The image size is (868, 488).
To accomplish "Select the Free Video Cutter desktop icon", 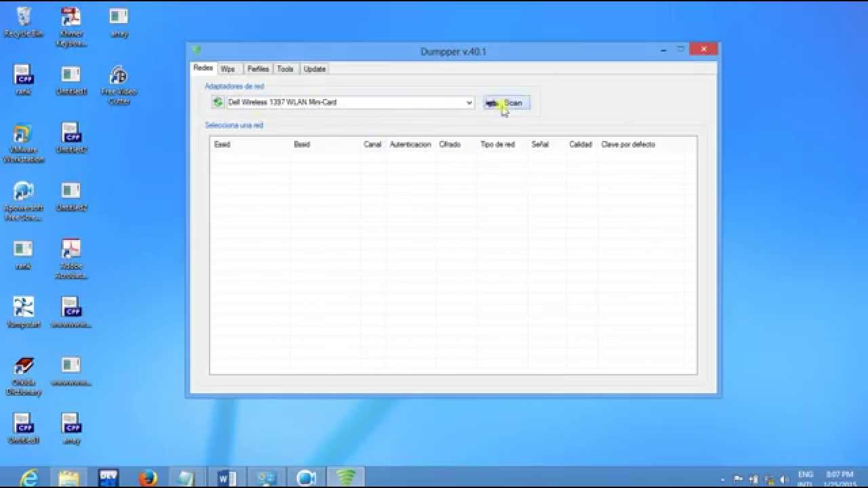I will 119,85.
